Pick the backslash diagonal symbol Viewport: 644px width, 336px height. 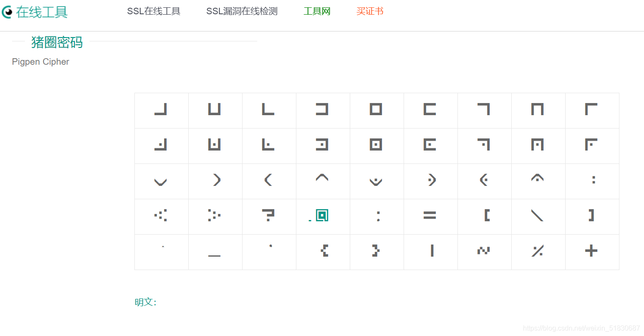(538, 215)
